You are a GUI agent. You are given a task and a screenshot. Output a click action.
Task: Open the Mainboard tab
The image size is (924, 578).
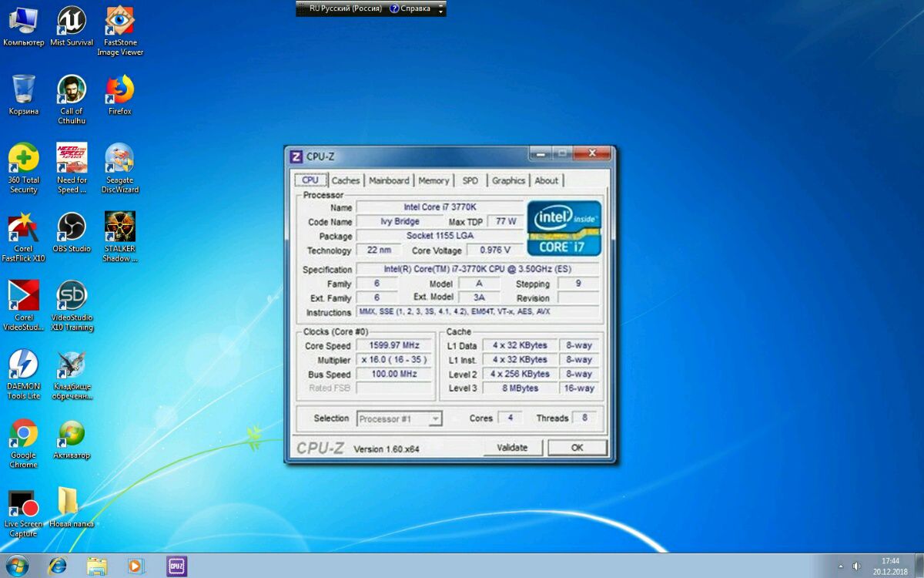(x=389, y=180)
